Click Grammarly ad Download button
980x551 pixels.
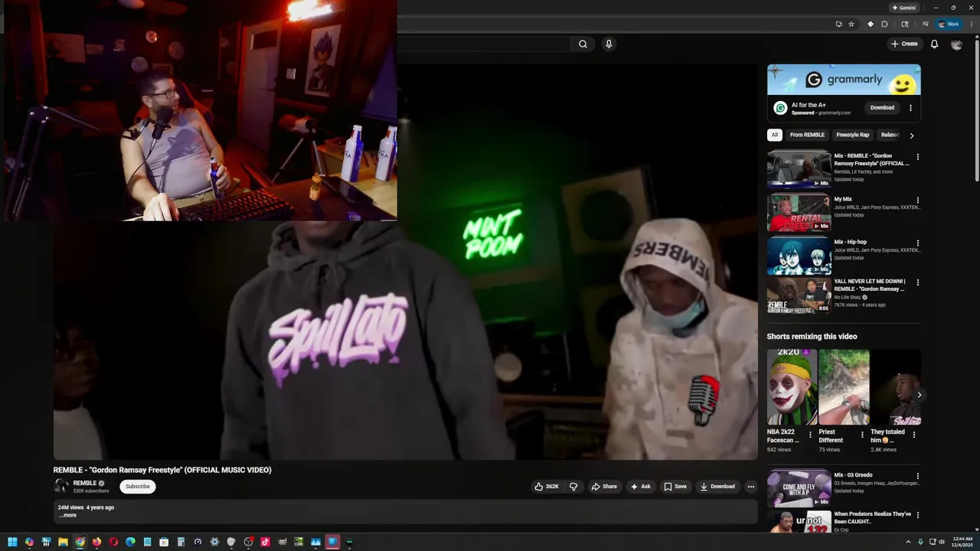coord(882,108)
